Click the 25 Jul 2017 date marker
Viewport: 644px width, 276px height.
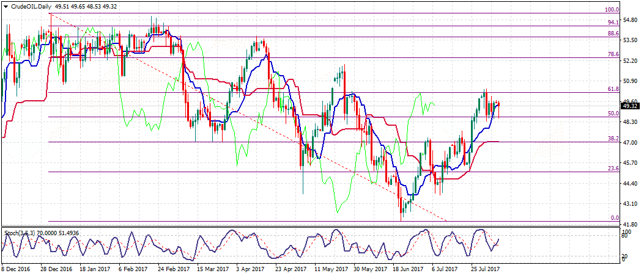pyautogui.click(x=485, y=268)
